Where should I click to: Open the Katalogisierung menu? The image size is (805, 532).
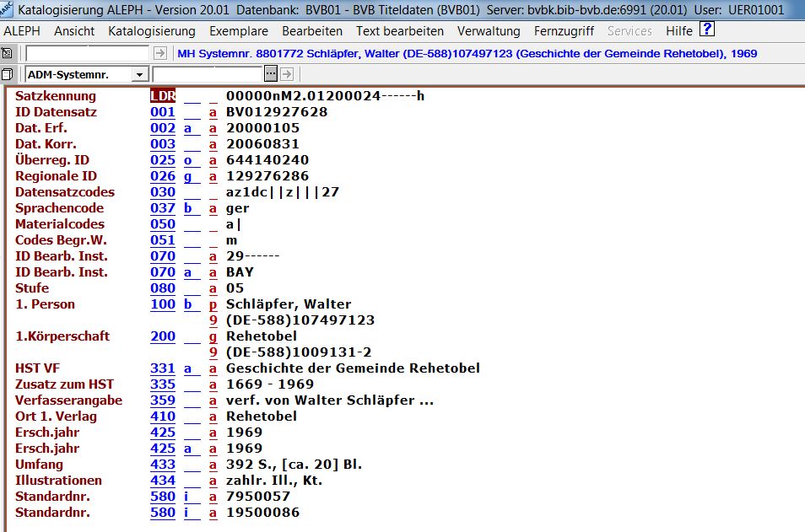pyautogui.click(x=152, y=31)
